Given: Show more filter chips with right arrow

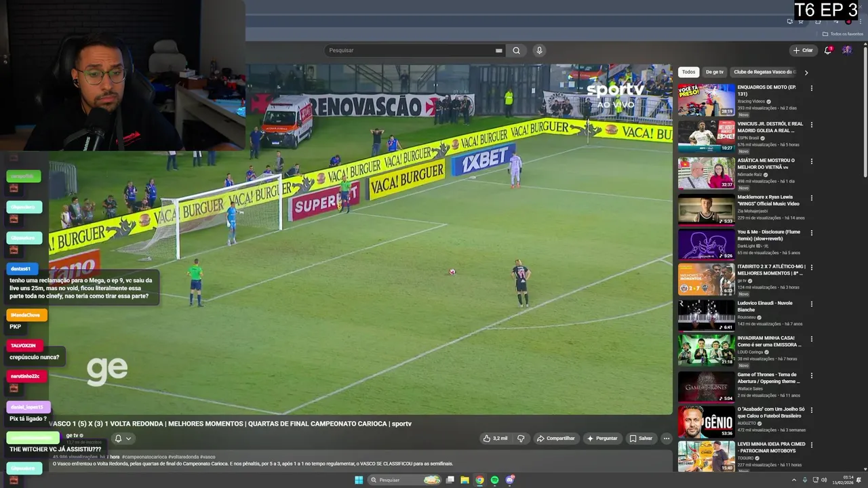Looking at the screenshot, I should point(806,73).
